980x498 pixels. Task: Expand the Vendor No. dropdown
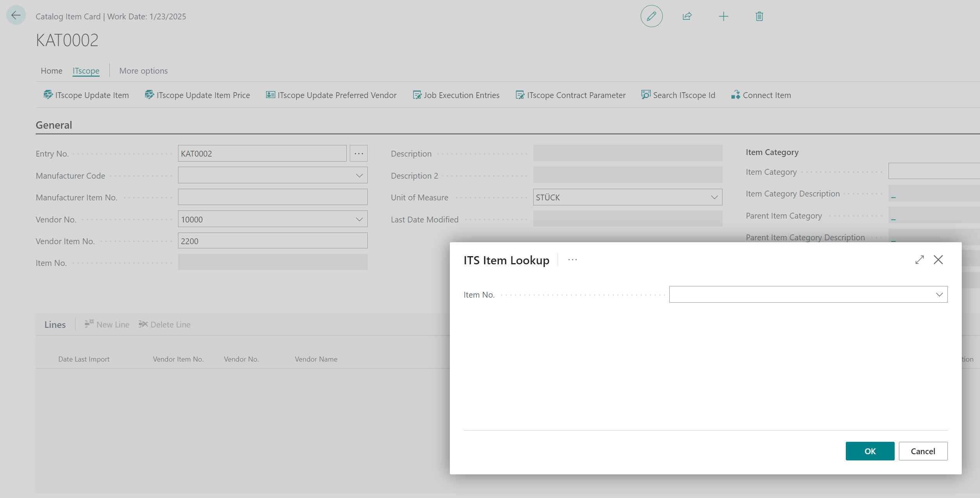pos(360,219)
